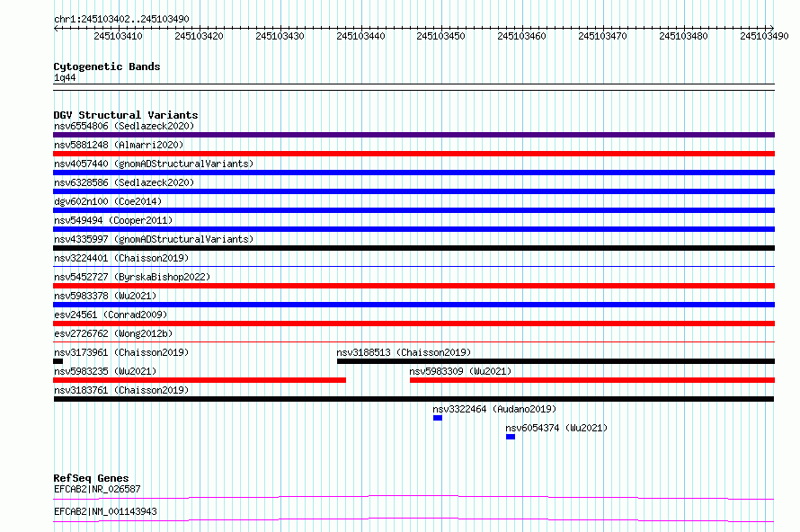Select the magenta EFCAB2|NM_001143943 transcript line
800x532 pixels.
tap(413, 519)
